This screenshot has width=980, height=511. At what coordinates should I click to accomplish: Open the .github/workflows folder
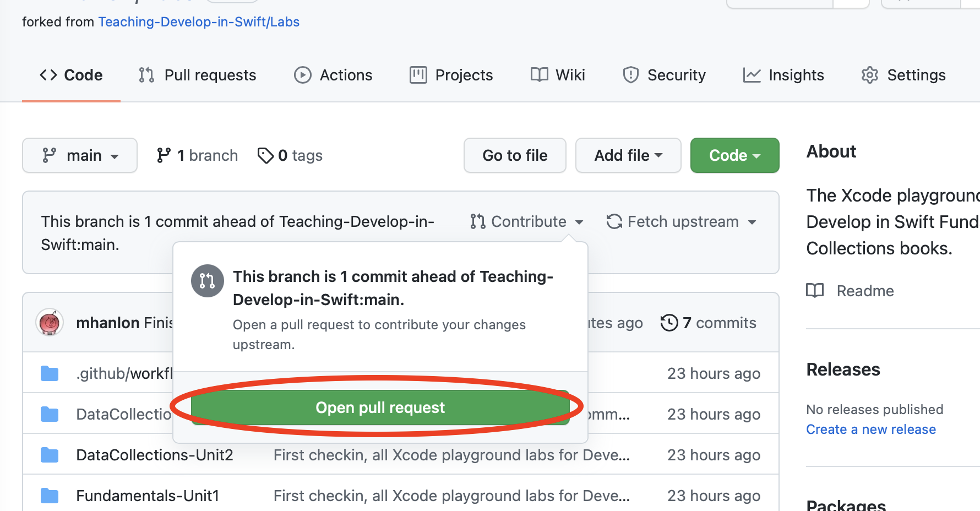124,373
